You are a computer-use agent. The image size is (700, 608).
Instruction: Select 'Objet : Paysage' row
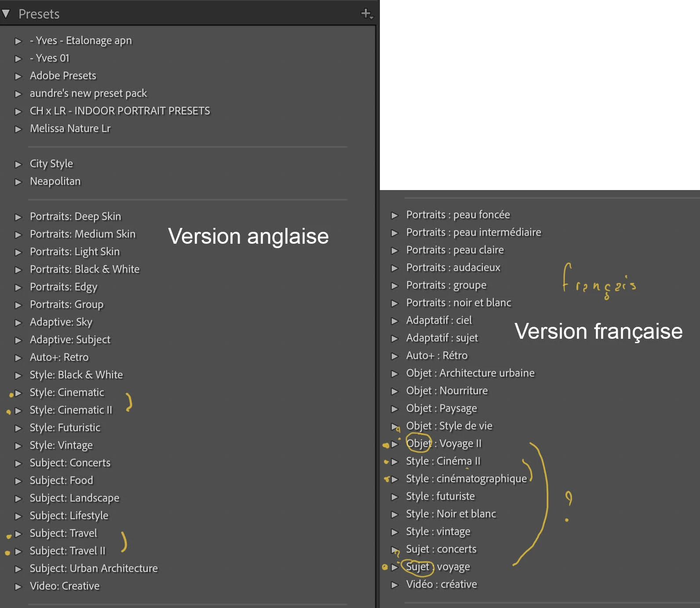click(x=441, y=408)
